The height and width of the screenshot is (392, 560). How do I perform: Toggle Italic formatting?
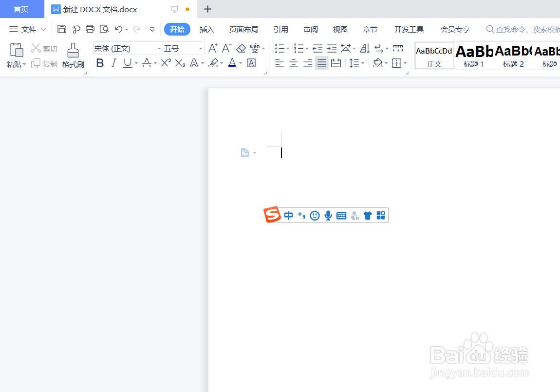[113, 63]
